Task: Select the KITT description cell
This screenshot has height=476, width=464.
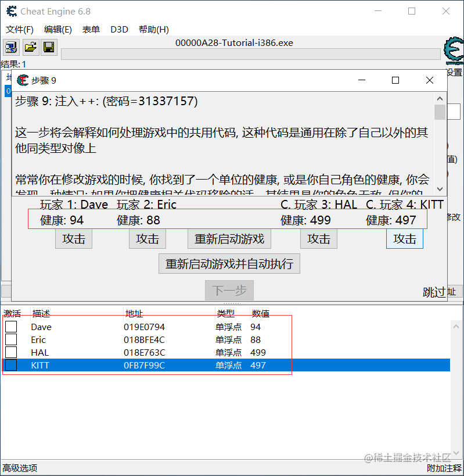Action: (40, 365)
